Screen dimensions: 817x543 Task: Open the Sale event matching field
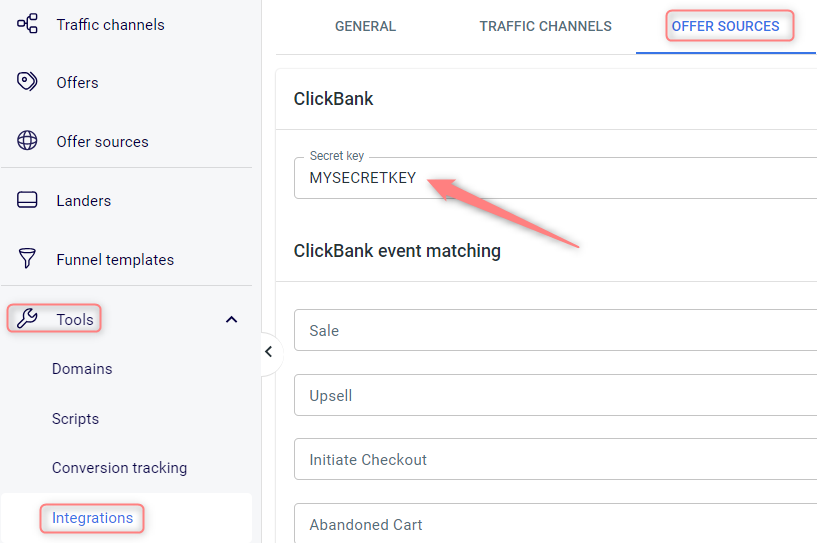555,330
